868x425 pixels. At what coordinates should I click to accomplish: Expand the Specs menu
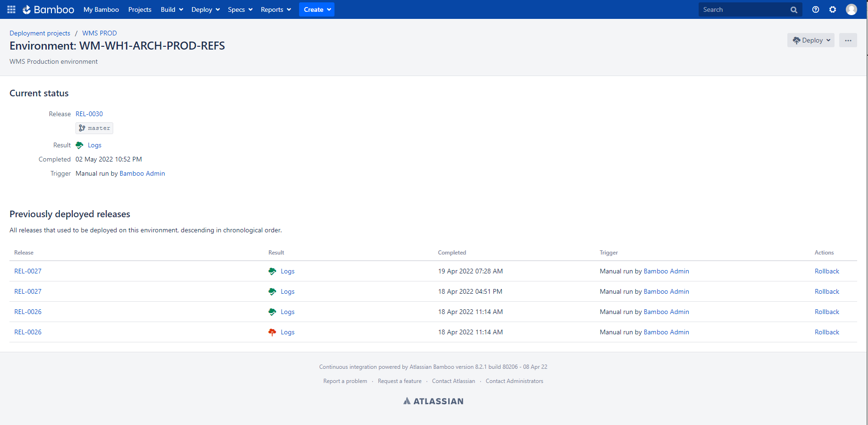click(240, 9)
